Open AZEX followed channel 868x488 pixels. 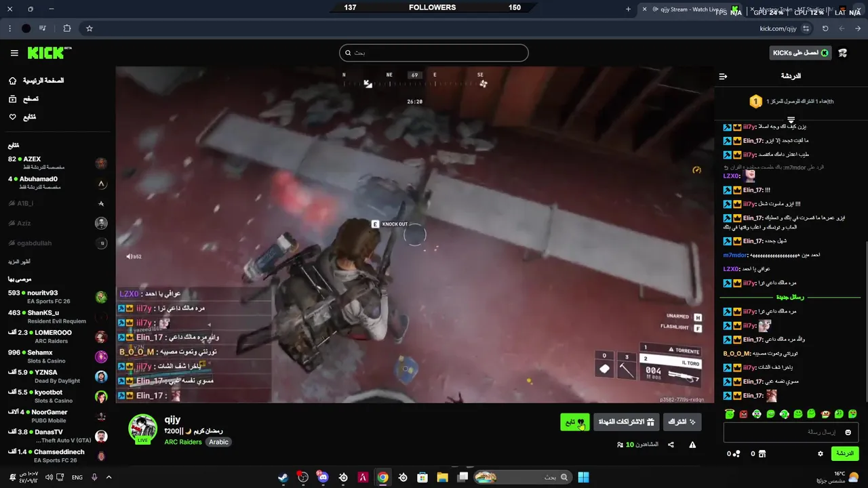pyautogui.click(x=58, y=163)
